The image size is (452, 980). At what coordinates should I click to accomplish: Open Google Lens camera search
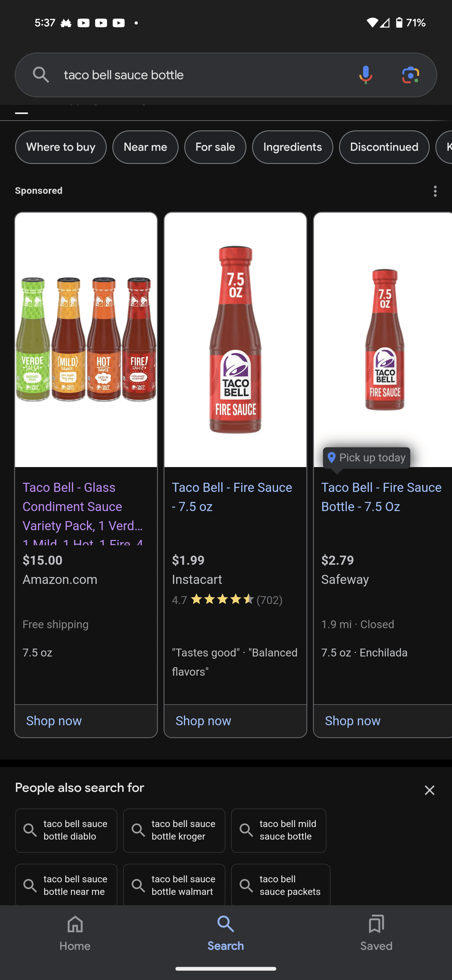[x=410, y=75]
